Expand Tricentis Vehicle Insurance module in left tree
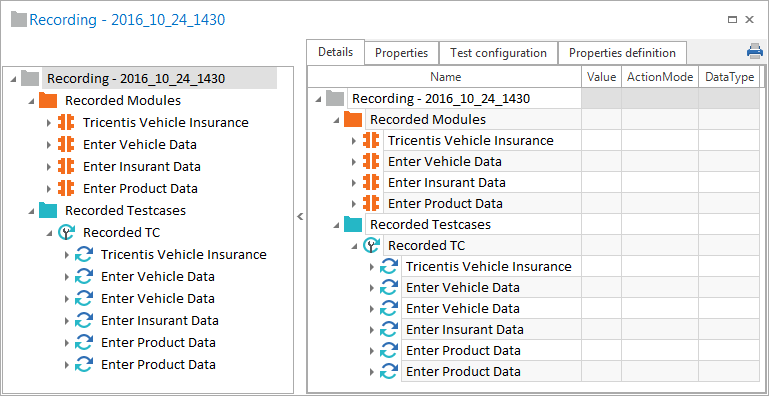 click(49, 123)
